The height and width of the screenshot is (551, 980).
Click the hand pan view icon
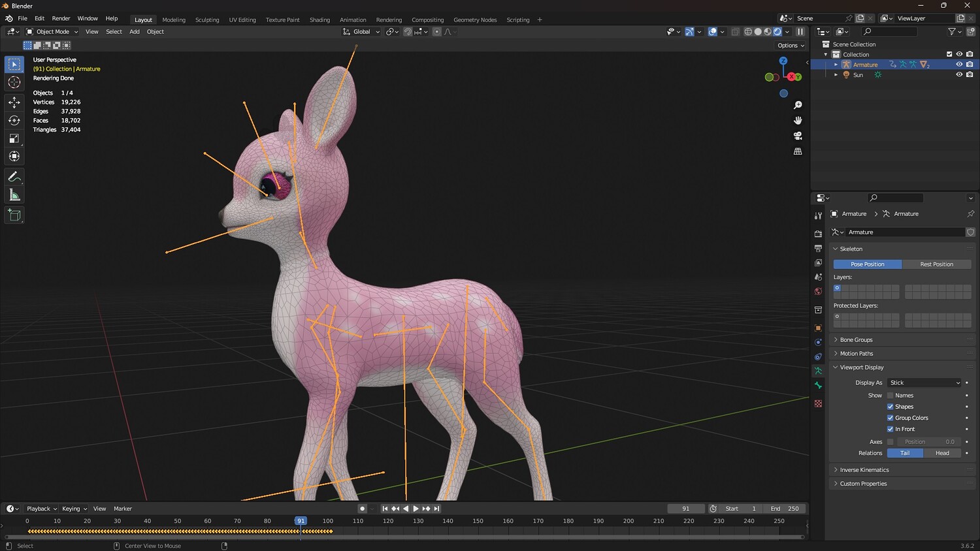tap(798, 120)
